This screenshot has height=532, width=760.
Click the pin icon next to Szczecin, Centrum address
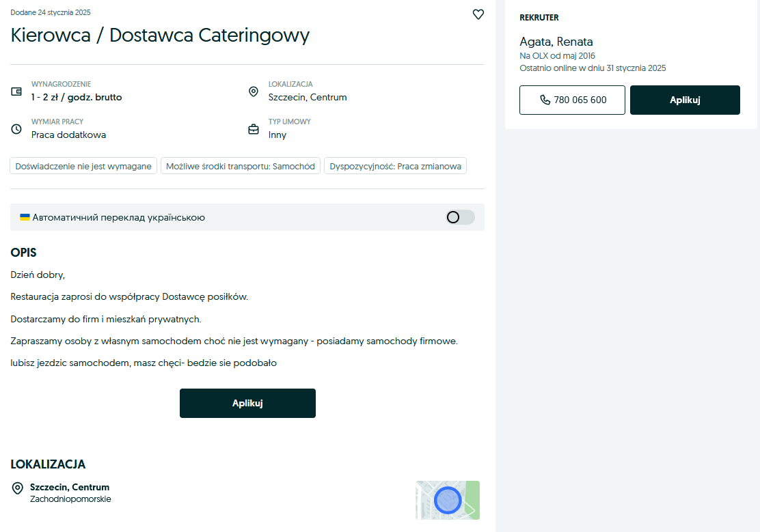(x=18, y=488)
